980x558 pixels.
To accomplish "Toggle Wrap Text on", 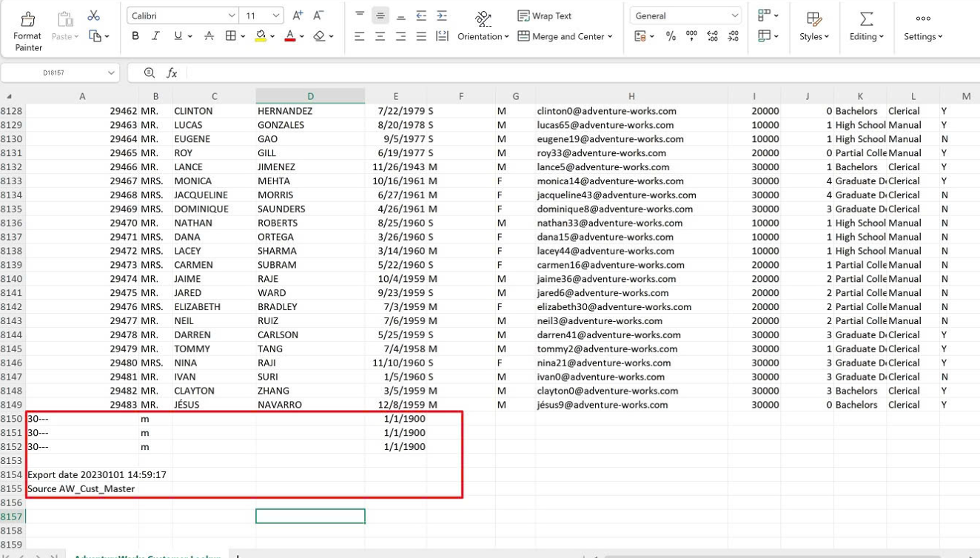I will 545,16.
